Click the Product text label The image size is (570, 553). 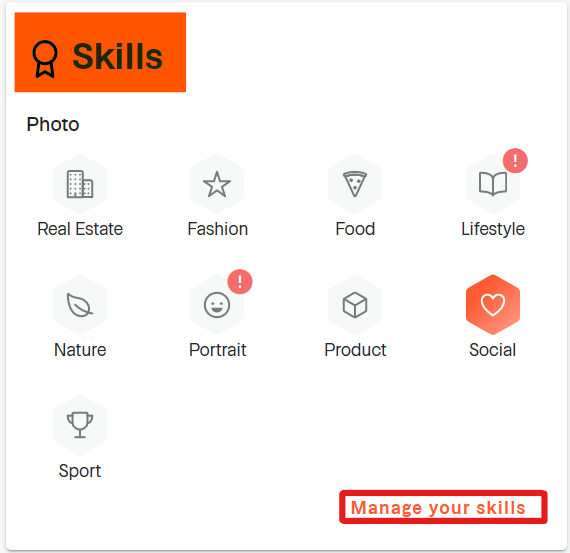tap(355, 350)
